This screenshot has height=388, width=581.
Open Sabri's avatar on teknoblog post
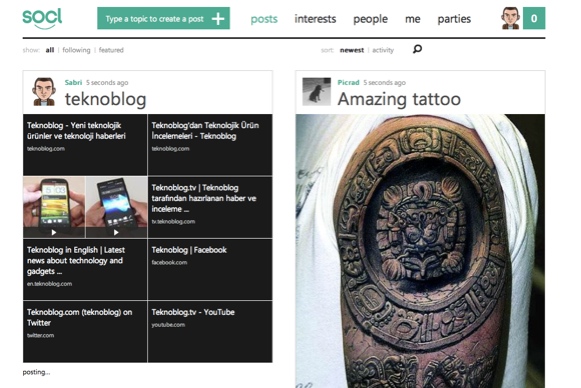(x=44, y=92)
